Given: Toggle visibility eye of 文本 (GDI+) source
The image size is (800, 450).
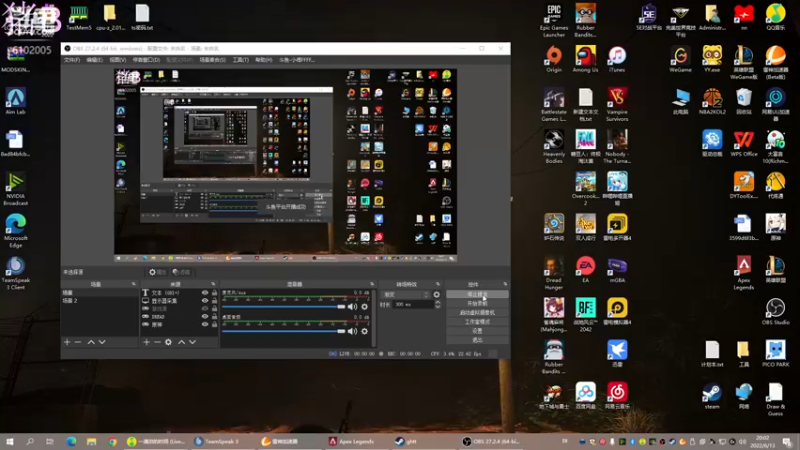Looking at the screenshot, I should [205, 293].
